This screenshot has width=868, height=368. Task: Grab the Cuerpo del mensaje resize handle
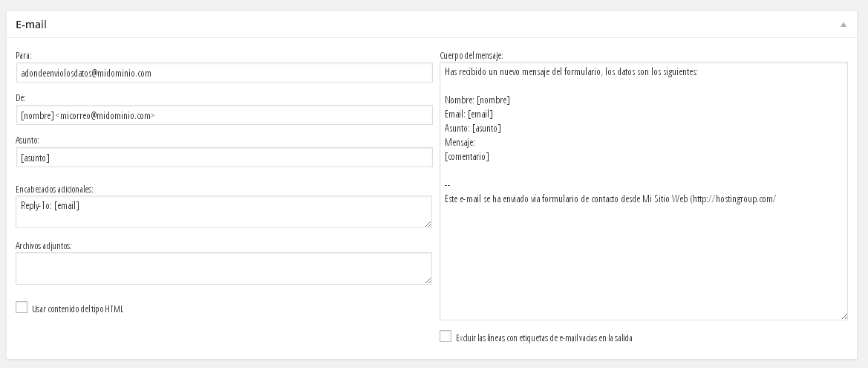pos(843,316)
